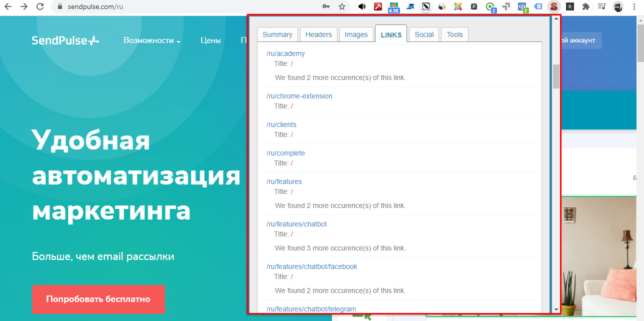Open the media control playlist icon

coord(601,6)
